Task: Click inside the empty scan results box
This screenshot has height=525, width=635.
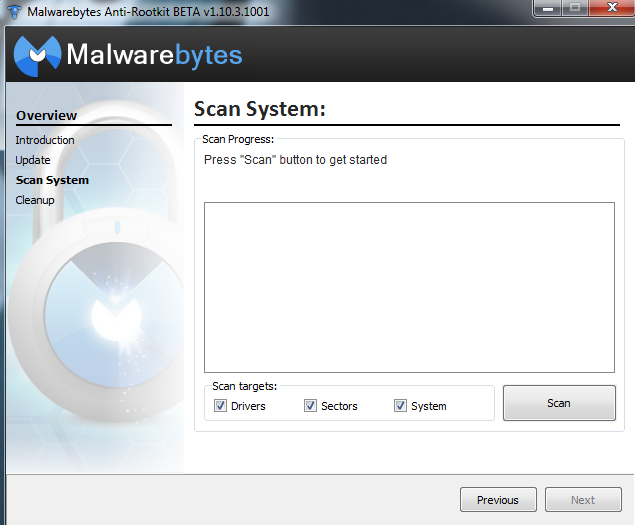Action: click(409, 287)
